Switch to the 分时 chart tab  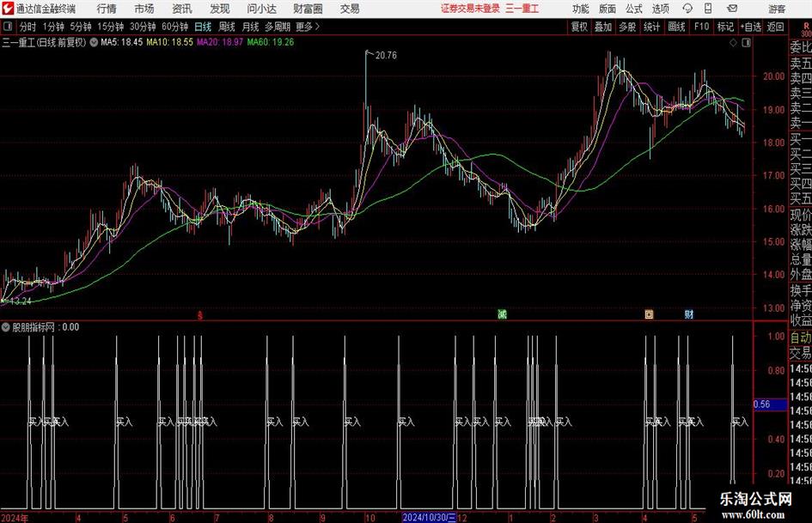click(x=28, y=27)
